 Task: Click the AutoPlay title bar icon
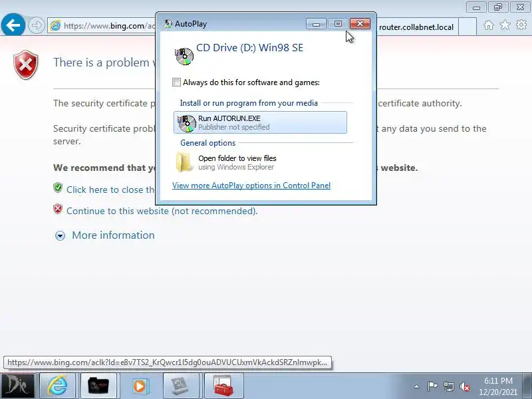click(x=168, y=24)
